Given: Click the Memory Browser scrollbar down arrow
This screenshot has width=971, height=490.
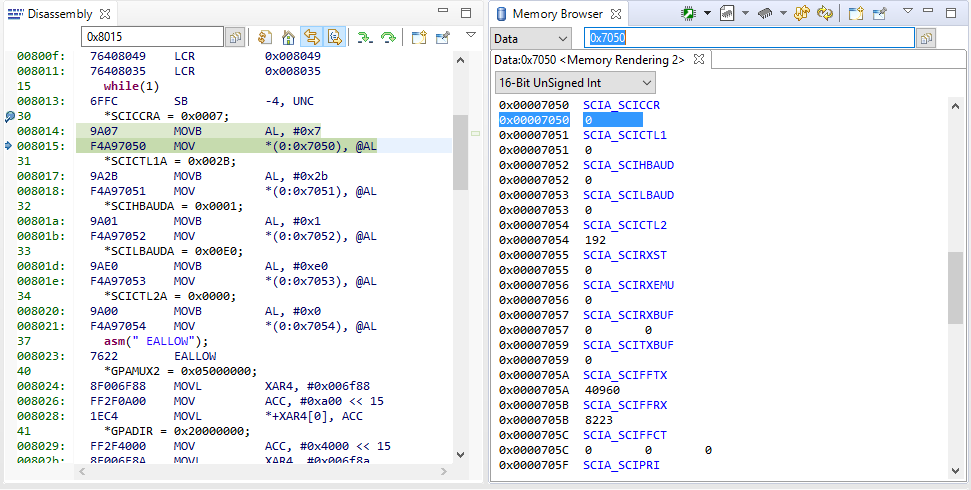Looking at the screenshot, I should [x=956, y=471].
